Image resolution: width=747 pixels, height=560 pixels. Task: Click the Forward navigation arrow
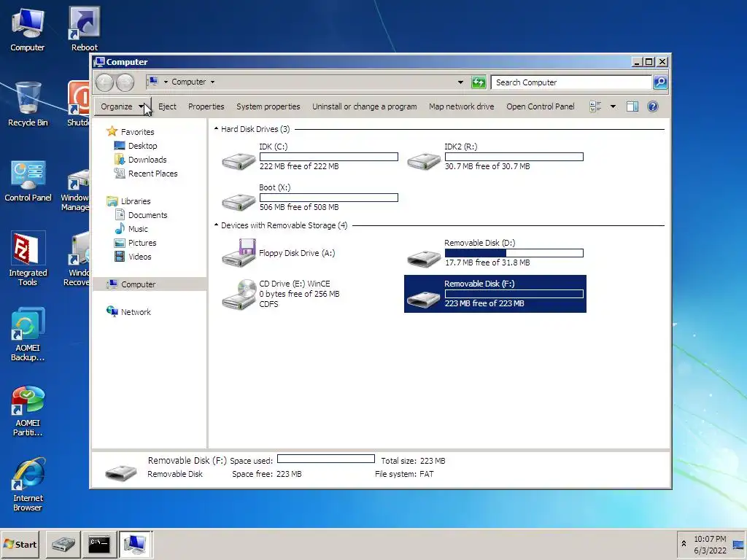125,82
